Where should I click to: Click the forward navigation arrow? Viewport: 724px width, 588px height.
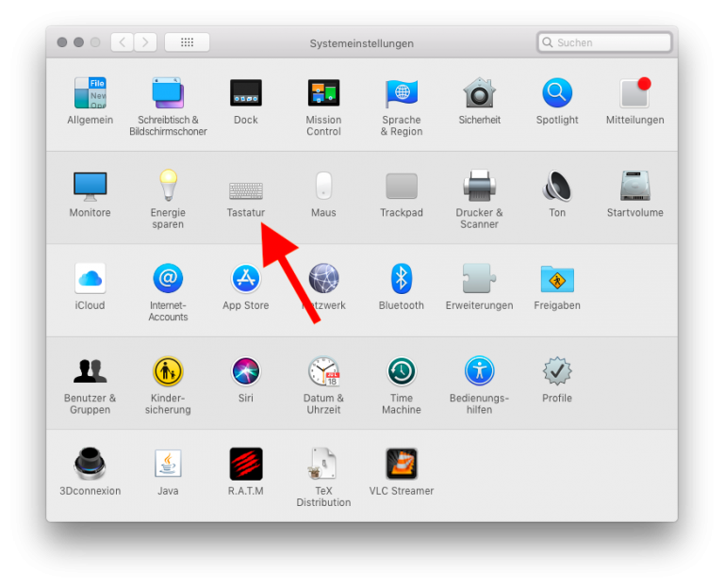[x=145, y=42]
